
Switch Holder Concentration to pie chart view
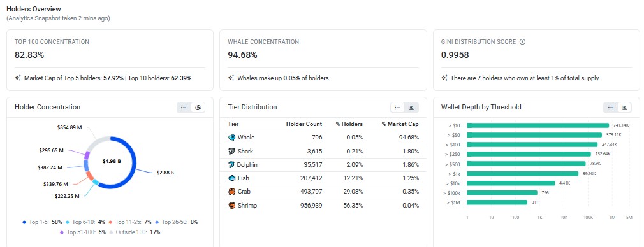[198, 108]
